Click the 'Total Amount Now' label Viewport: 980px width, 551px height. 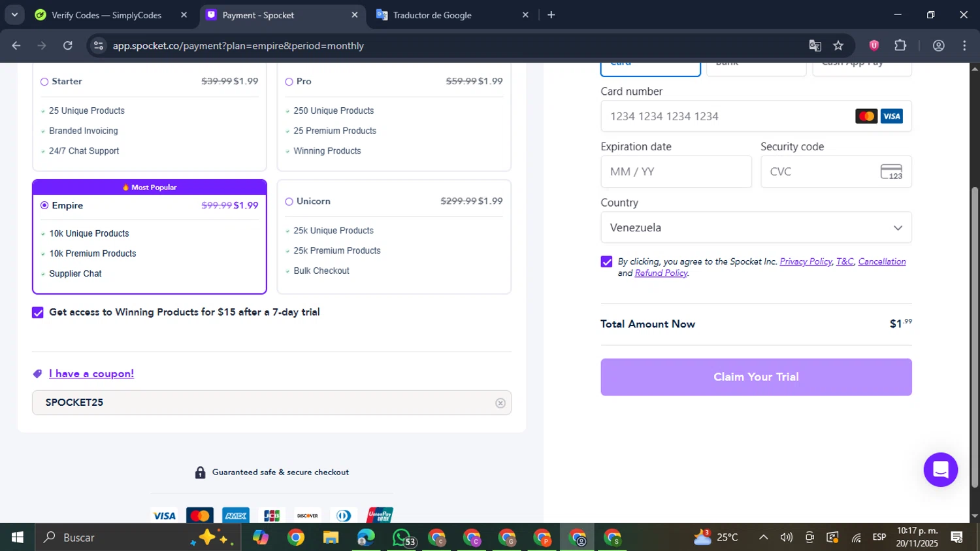coord(647,324)
